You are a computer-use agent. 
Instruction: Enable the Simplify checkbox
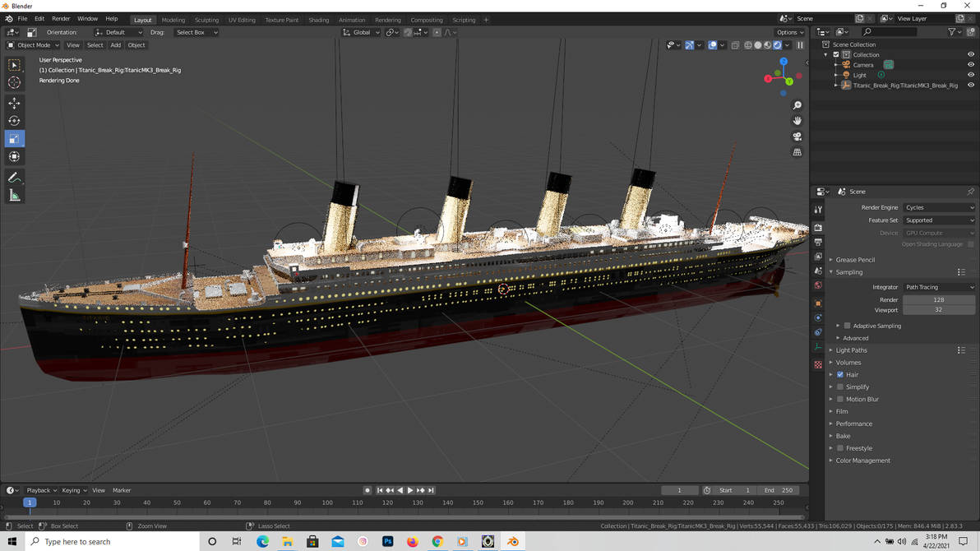tap(840, 387)
